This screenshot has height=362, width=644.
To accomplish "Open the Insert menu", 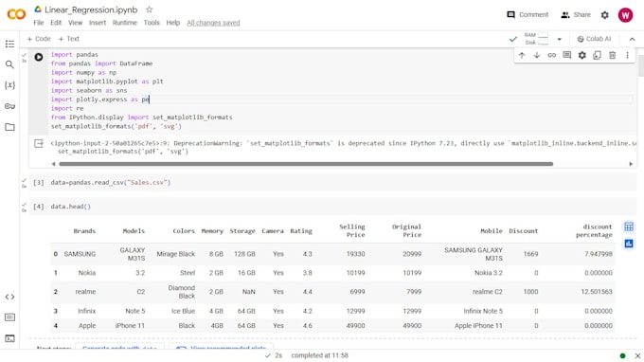I will pyautogui.click(x=98, y=23).
